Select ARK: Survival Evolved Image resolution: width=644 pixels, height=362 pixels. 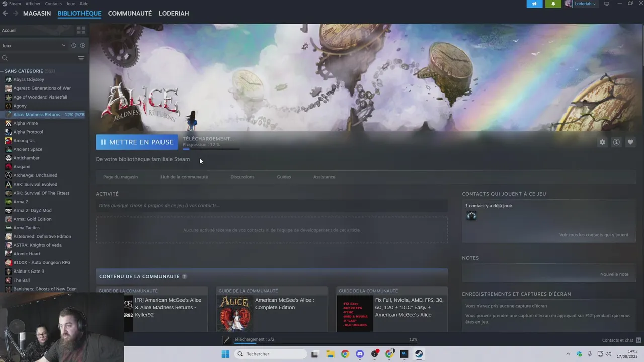[x=35, y=184]
